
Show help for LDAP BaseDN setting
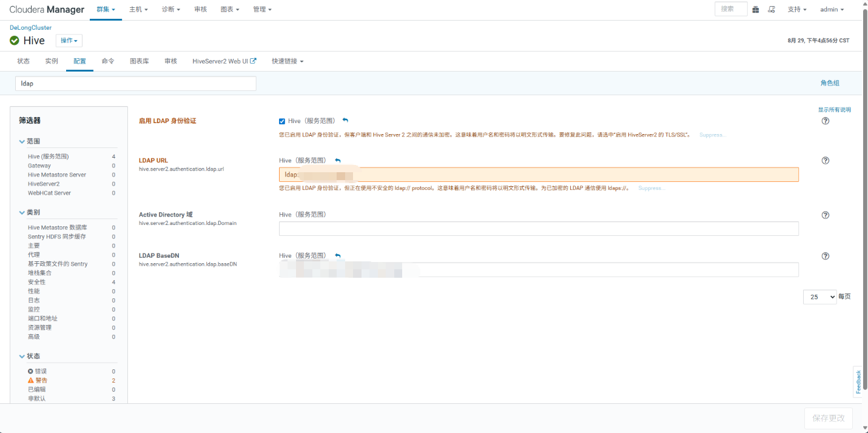tap(825, 256)
